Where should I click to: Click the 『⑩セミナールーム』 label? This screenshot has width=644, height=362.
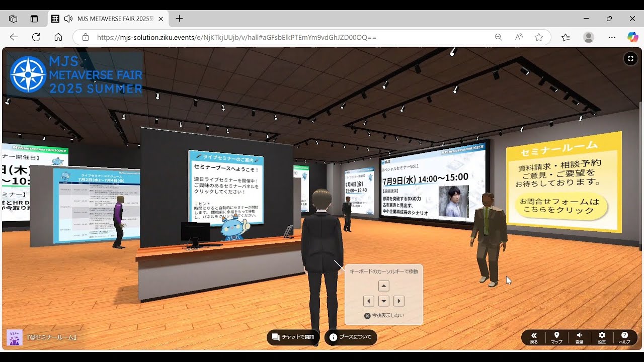(x=51, y=337)
